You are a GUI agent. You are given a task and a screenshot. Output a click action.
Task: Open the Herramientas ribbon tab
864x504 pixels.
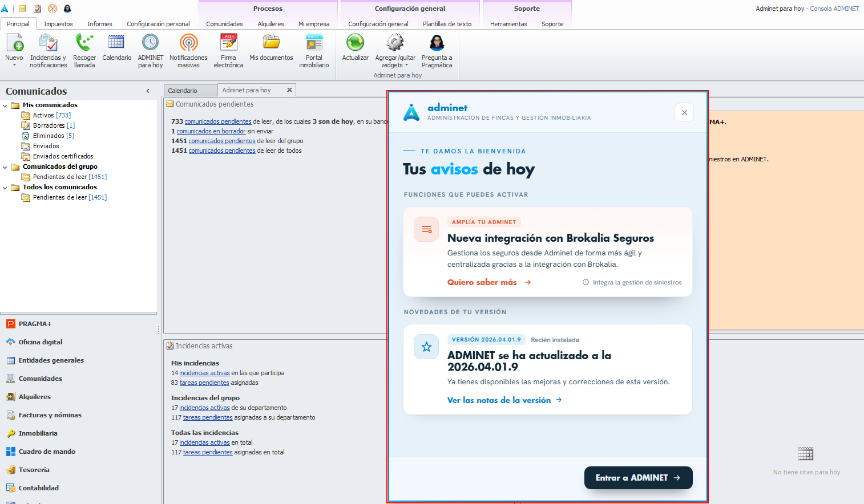(x=508, y=24)
